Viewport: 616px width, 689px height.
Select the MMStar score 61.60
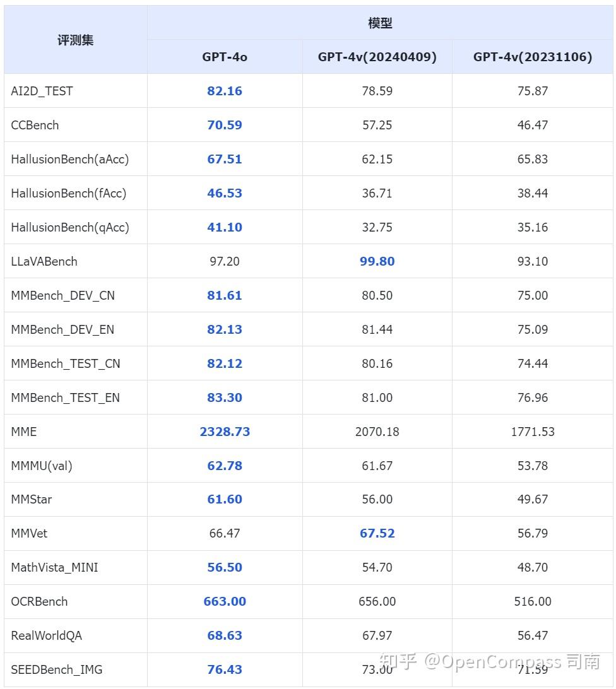pos(225,499)
